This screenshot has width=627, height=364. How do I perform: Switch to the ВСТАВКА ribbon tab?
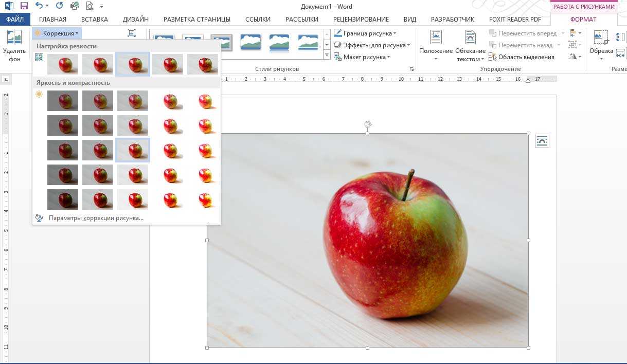[x=94, y=19]
